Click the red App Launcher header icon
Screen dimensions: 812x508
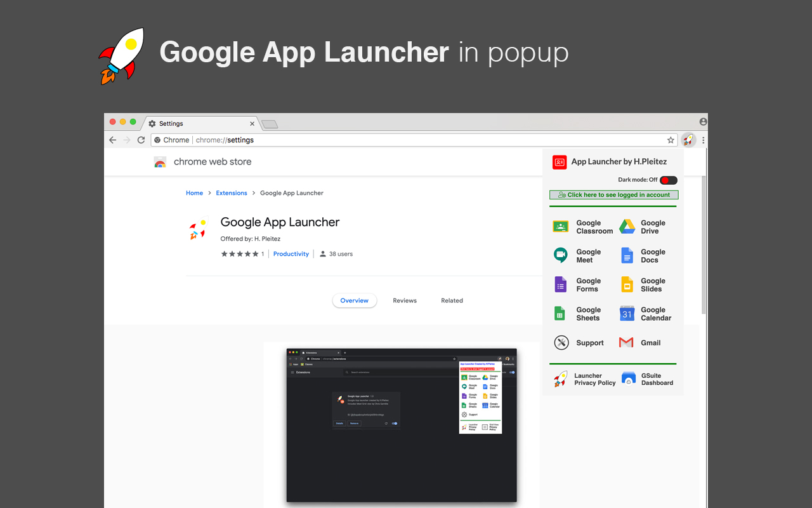(x=560, y=162)
